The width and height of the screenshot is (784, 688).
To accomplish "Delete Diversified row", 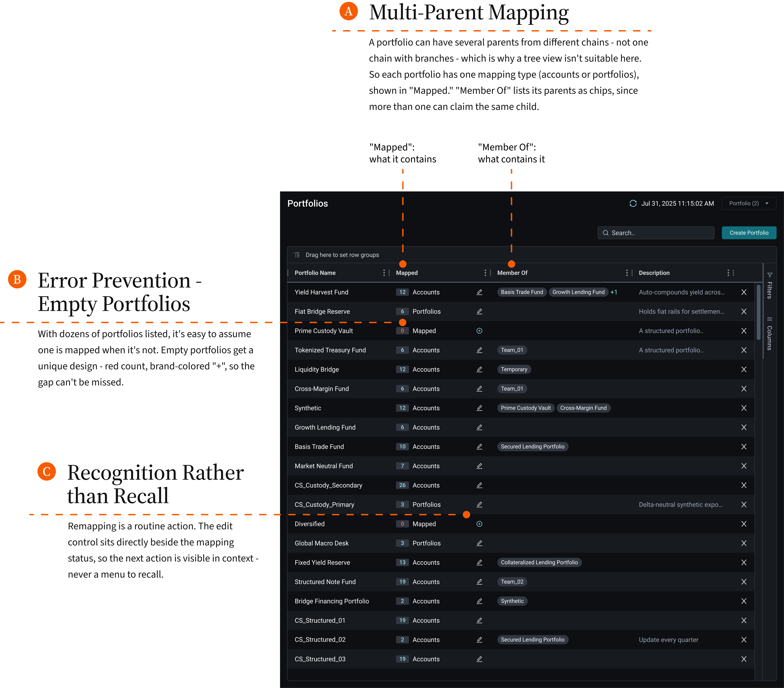I will pos(744,524).
